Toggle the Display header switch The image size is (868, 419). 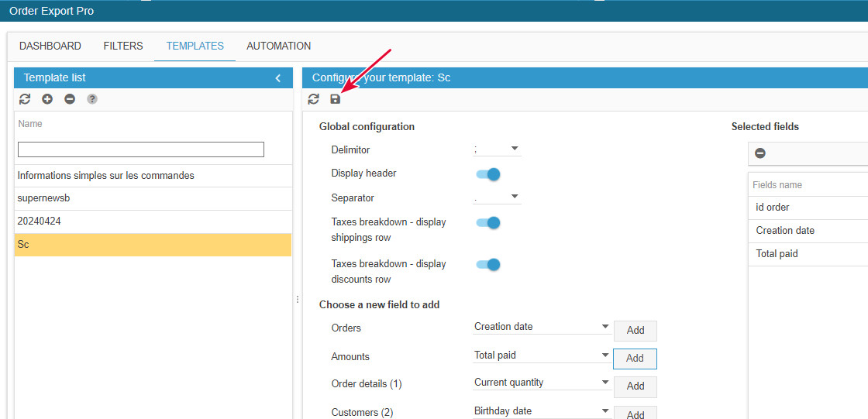tap(488, 174)
